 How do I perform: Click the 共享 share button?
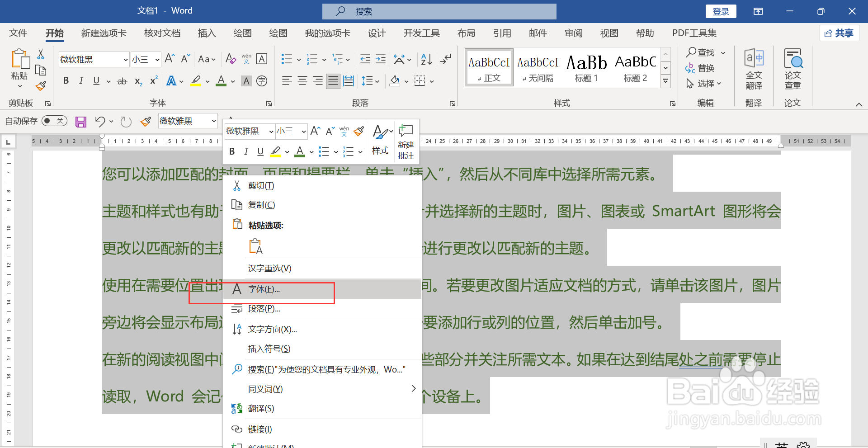tap(839, 33)
